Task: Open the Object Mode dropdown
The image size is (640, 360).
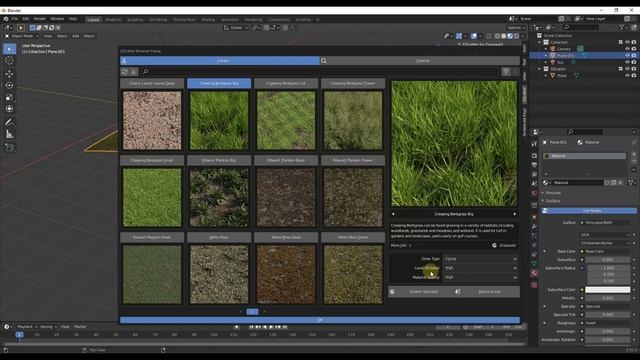Action: [22, 36]
